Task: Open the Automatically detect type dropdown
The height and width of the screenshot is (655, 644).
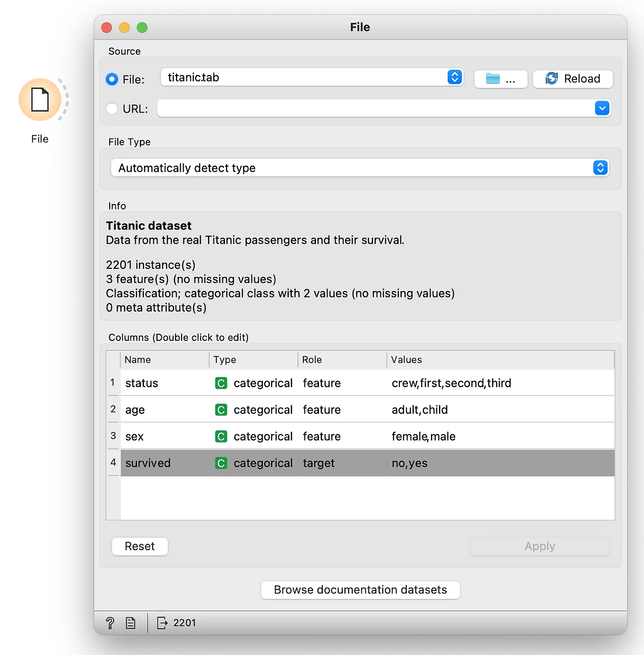Action: pyautogui.click(x=360, y=168)
